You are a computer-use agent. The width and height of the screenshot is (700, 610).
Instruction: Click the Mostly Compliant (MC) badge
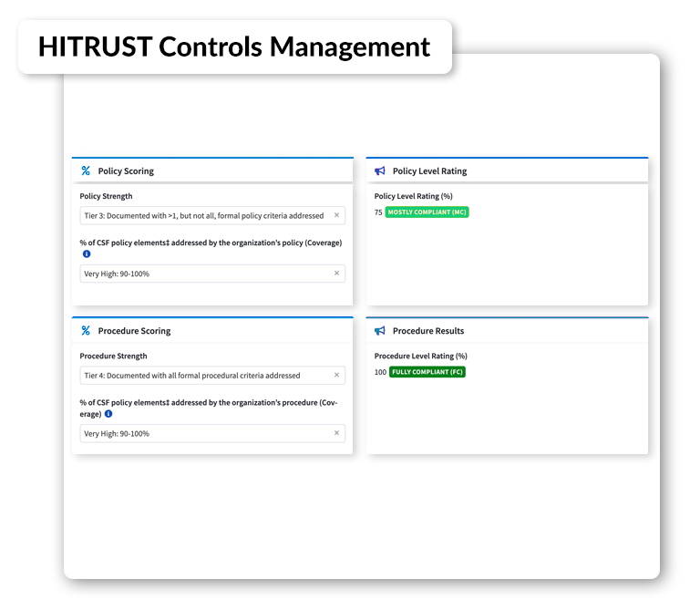click(x=427, y=212)
